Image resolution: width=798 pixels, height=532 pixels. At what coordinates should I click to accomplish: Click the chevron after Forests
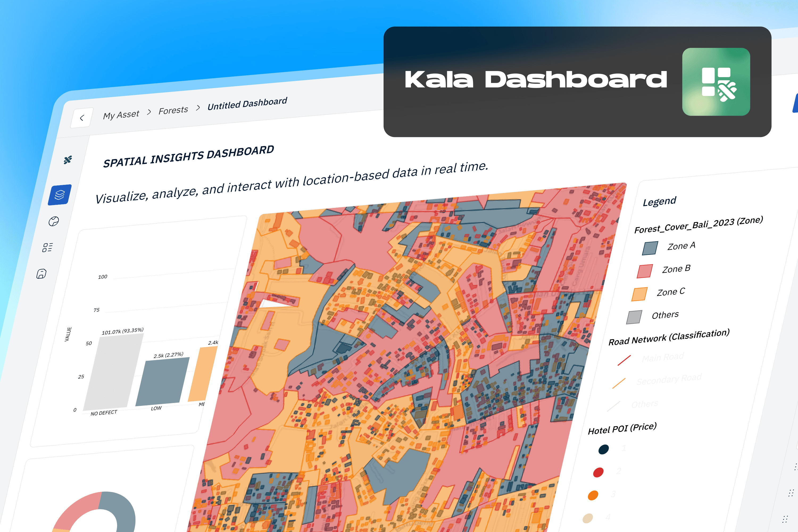point(198,107)
